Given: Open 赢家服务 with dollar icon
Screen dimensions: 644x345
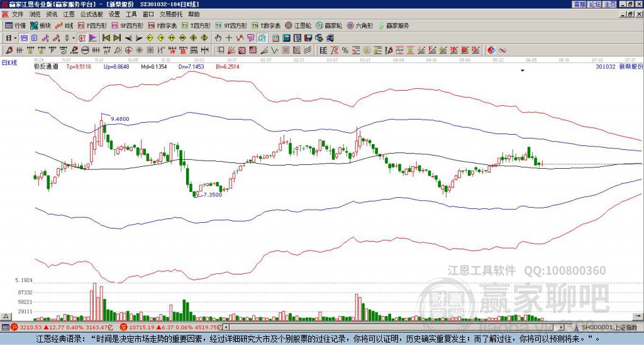Looking at the screenshot, I should [394, 25].
